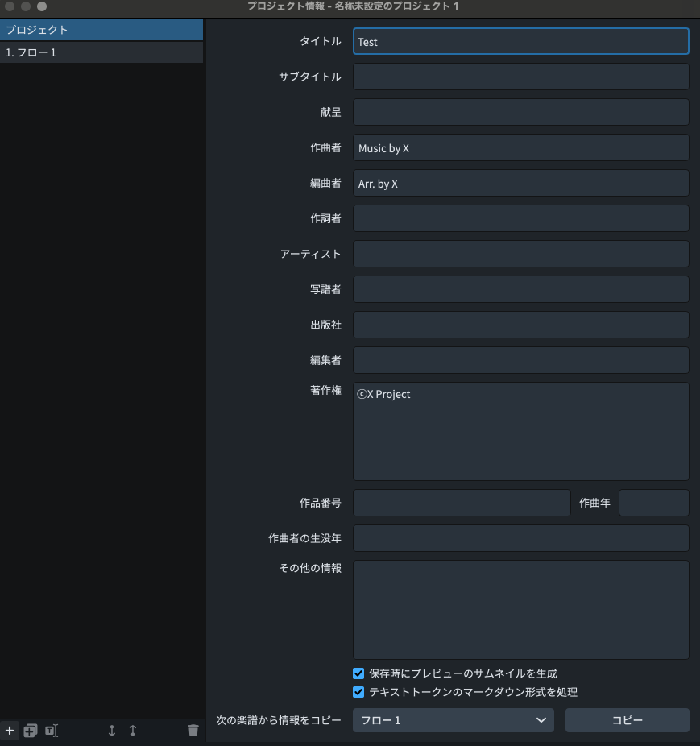
Task: Click the move flow down arrow icon
Action: point(112,731)
